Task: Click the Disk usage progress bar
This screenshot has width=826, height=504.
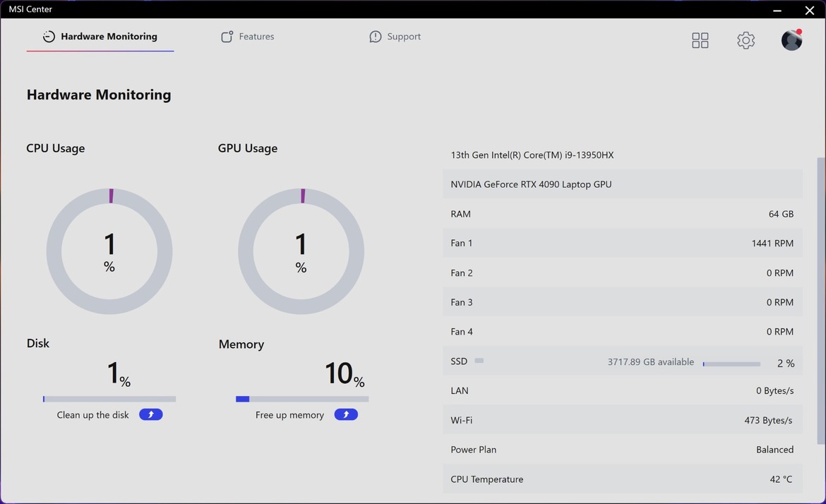Action: pos(109,399)
